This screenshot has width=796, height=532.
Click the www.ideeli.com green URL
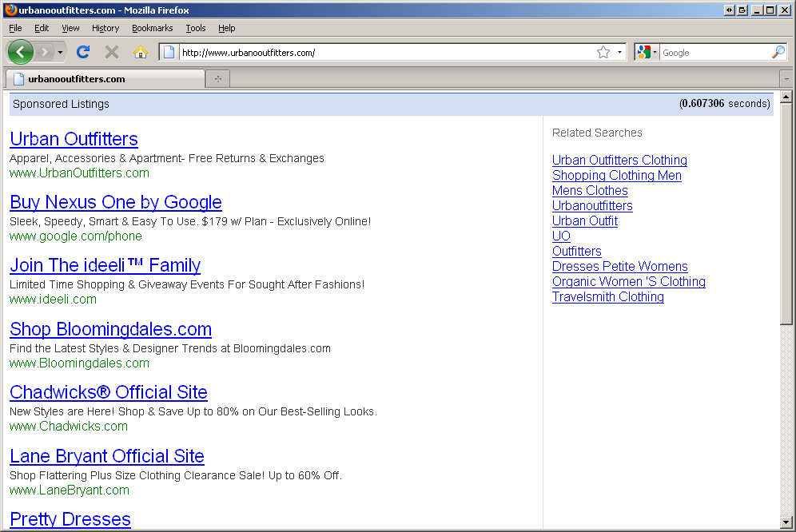pos(53,299)
